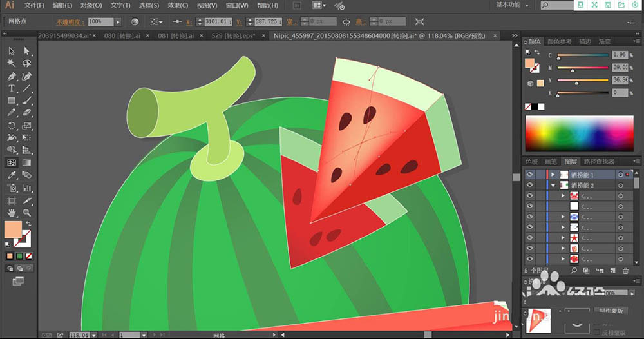Switch to the 080 [转换].ai tab
The height and width of the screenshot is (339, 644).
point(121,35)
